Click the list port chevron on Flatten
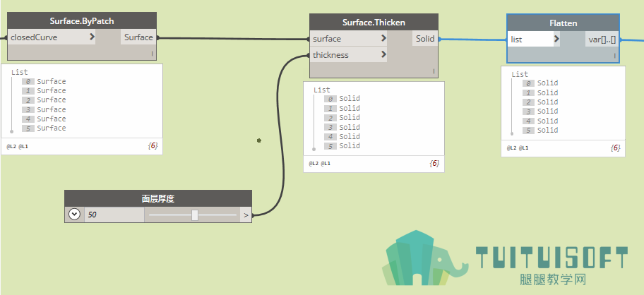Viewport: 644px width, 295px height. 556,39
